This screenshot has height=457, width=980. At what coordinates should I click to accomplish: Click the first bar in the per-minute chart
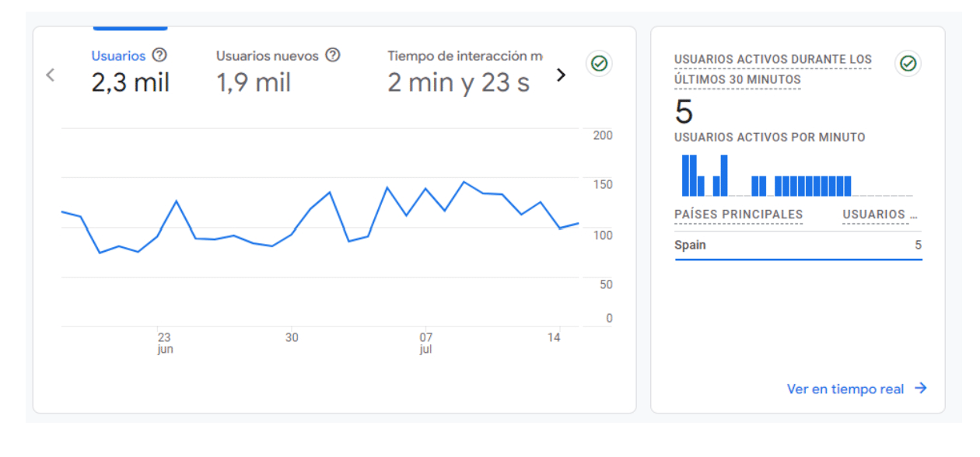685,176
